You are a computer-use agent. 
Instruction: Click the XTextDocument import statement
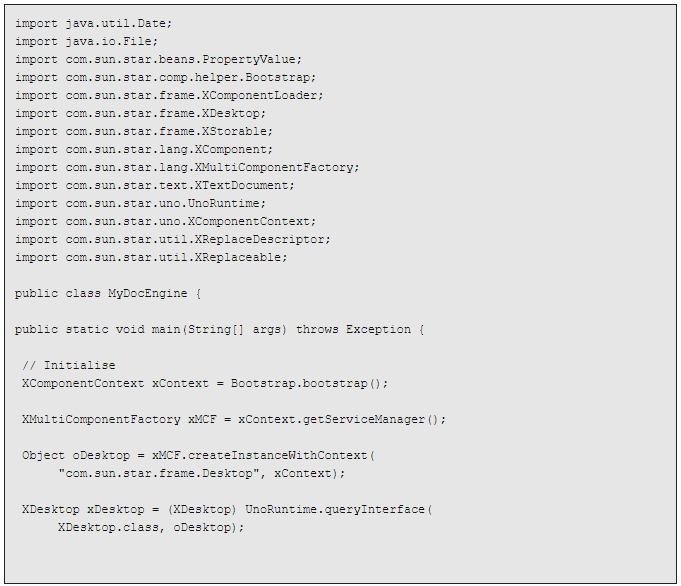(x=155, y=185)
